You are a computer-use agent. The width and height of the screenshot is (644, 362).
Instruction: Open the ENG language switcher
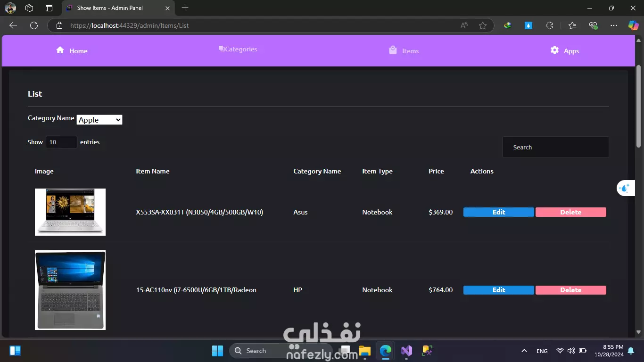click(x=542, y=351)
